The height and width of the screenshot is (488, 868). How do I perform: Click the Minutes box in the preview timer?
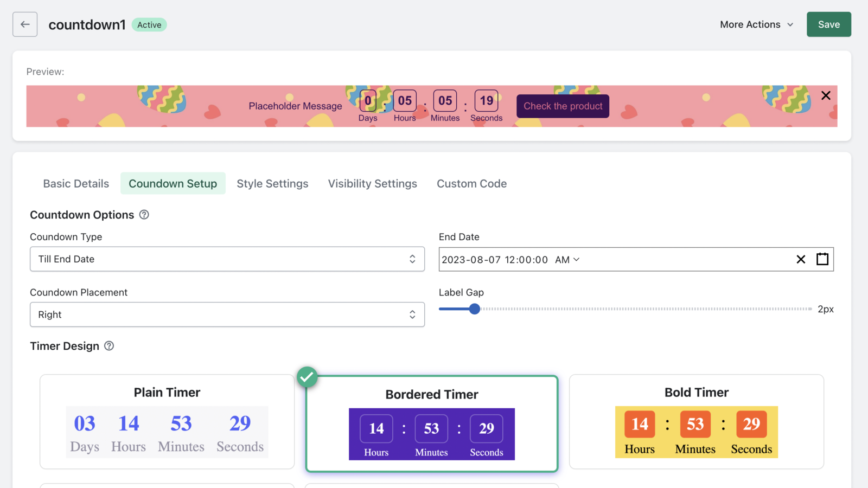tap(445, 101)
